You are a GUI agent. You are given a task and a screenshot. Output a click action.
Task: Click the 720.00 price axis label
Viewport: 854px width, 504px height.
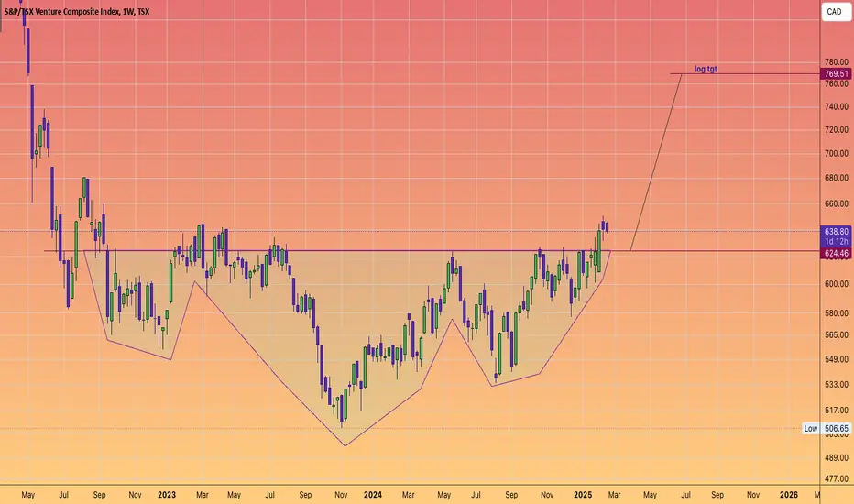point(836,130)
